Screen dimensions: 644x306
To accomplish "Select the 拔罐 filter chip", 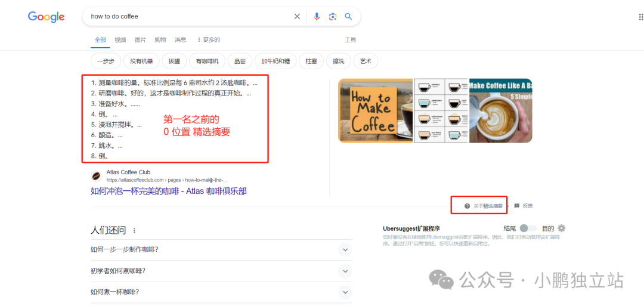I will [174, 61].
